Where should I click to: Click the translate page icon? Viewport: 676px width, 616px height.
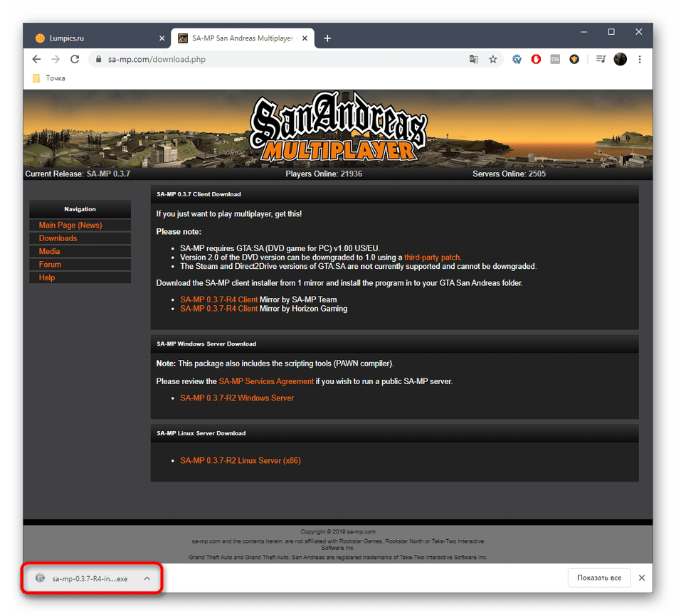474,60
